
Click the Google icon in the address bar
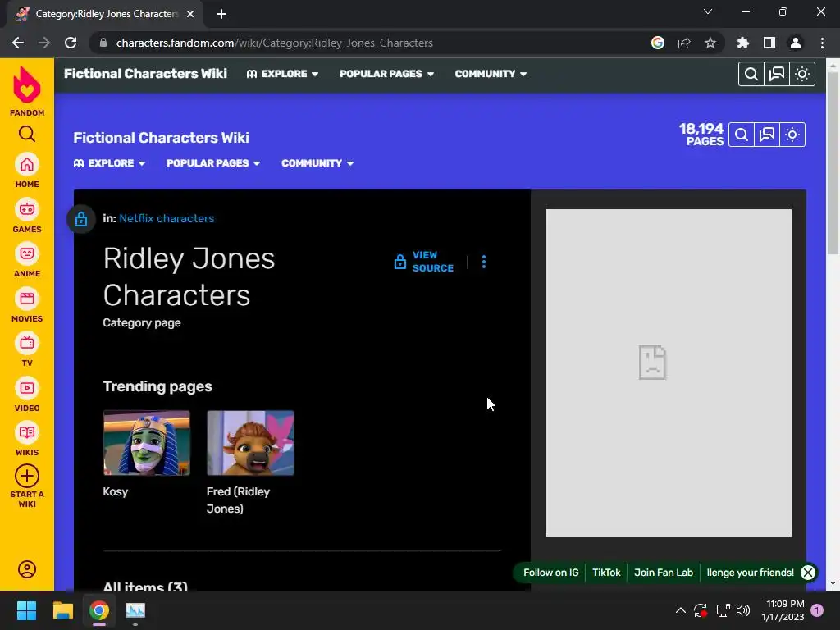click(657, 43)
